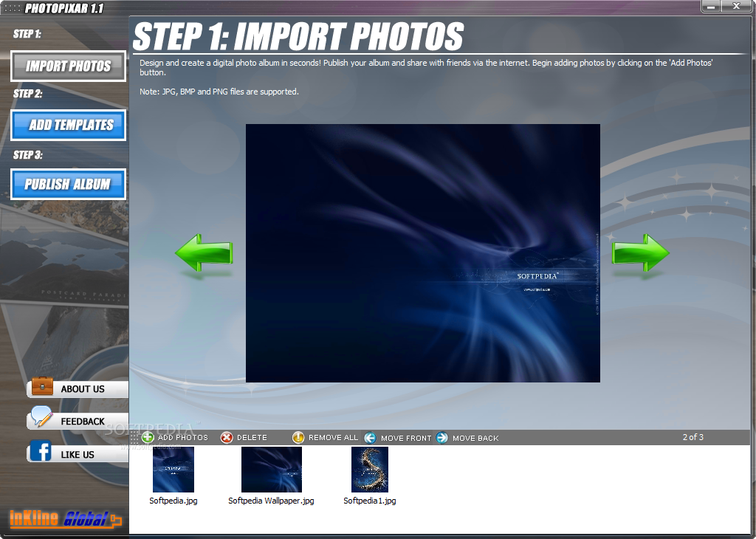756x539 pixels.
Task: Go to Publish Album step
Action: tap(69, 184)
